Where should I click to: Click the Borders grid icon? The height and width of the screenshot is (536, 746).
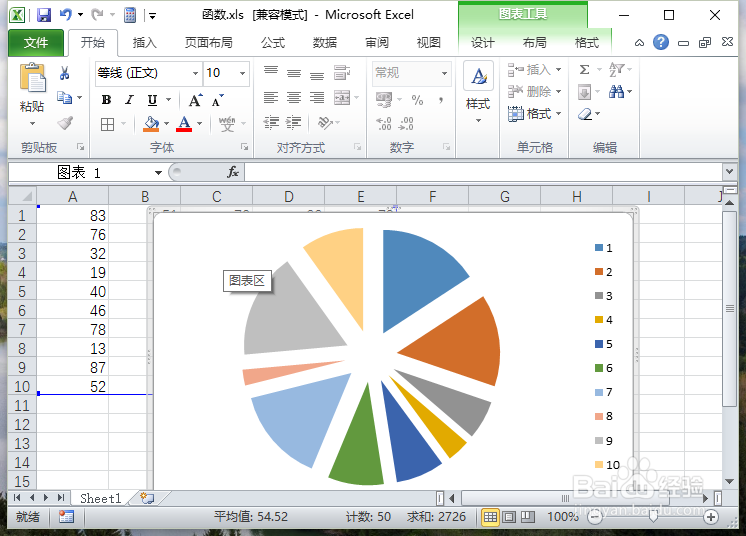(108, 125)
